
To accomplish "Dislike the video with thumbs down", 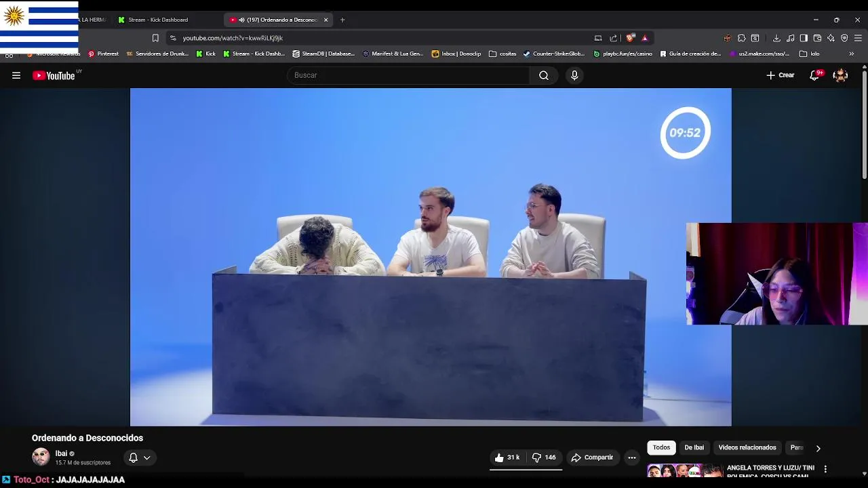I will [x=544, y=457].
